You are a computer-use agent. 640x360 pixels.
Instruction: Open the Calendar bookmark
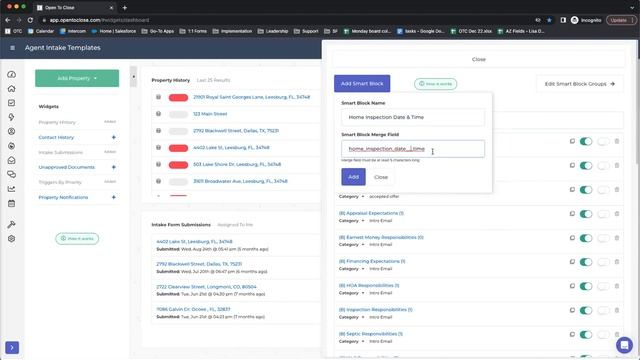point(41,31)
